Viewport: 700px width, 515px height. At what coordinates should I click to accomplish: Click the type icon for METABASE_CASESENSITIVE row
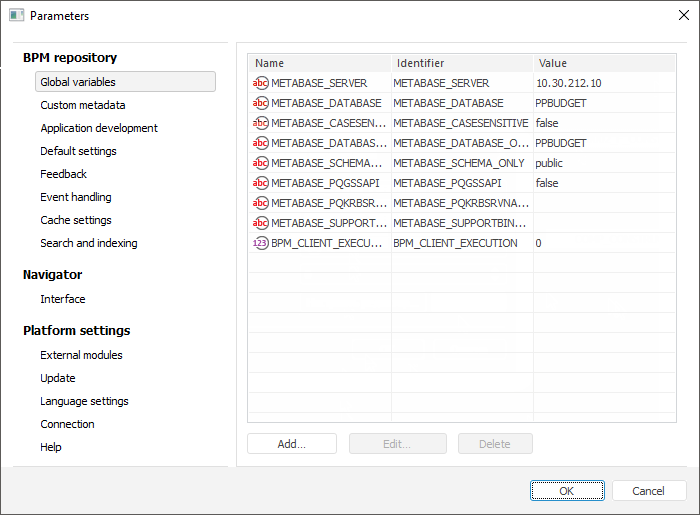(x=261, y=123)
